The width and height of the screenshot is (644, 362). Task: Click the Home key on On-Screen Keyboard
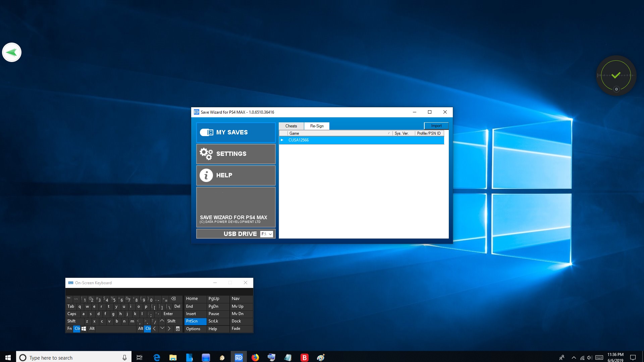tap(195, 299)
